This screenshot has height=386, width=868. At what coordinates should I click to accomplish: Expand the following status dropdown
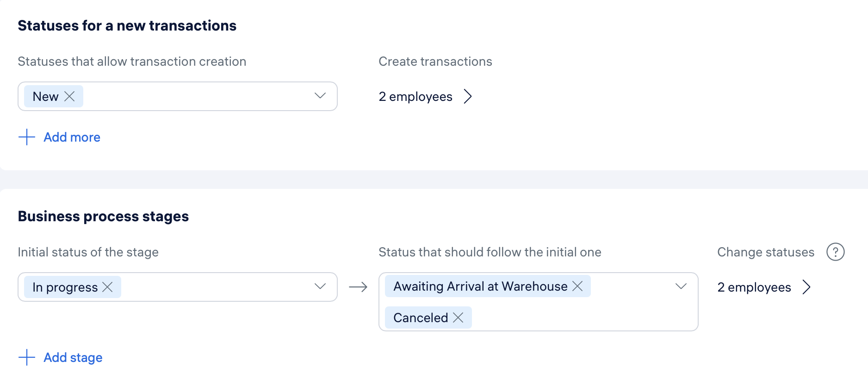pos(681,286)
